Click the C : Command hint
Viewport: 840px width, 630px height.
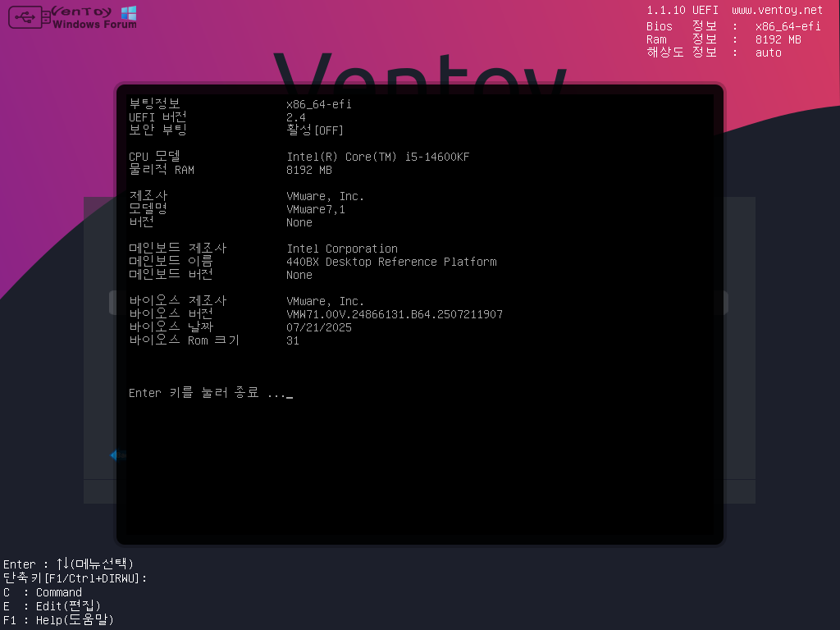(43, 592)
